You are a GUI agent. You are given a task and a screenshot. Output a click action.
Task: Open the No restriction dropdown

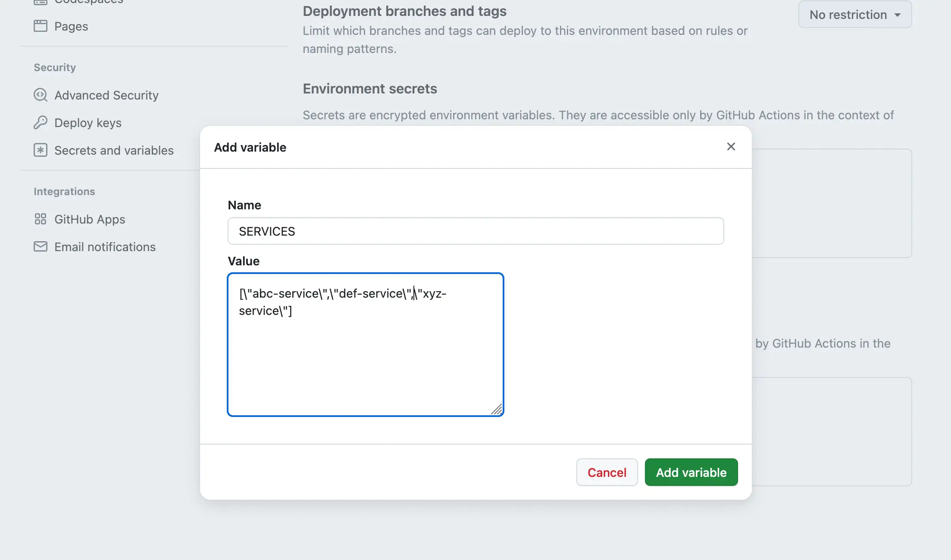[855, 14]
